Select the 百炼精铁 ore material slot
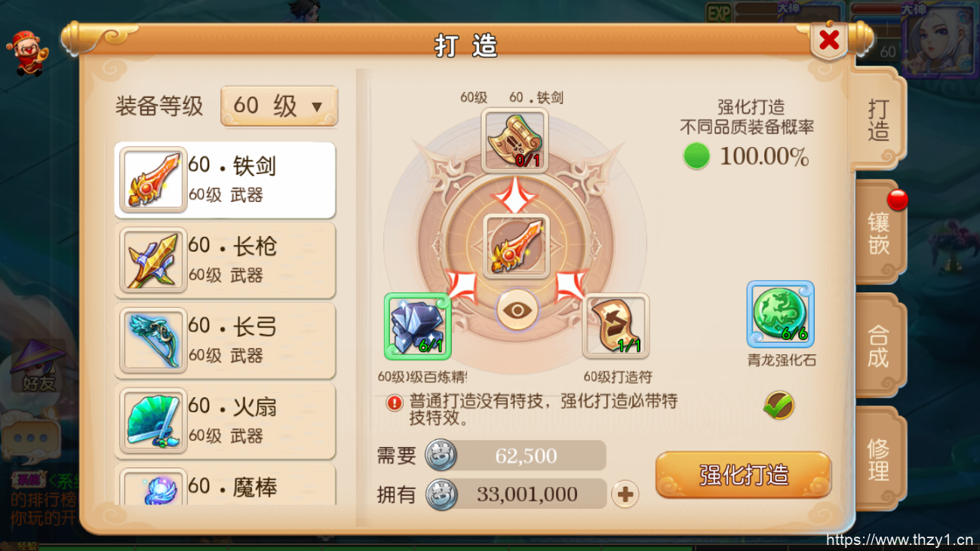980x551 pixels. click(x=418, y=326)
